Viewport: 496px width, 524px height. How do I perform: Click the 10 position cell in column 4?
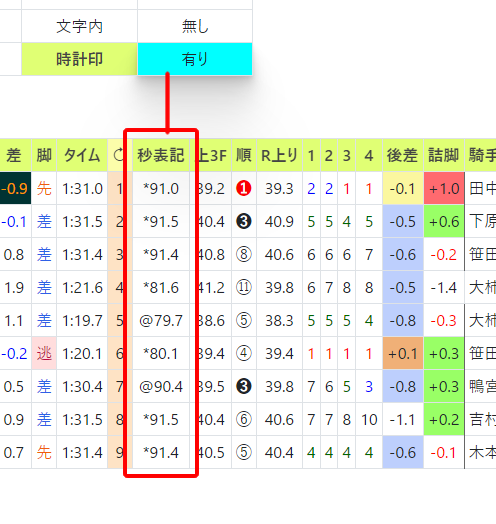(369, 420)
